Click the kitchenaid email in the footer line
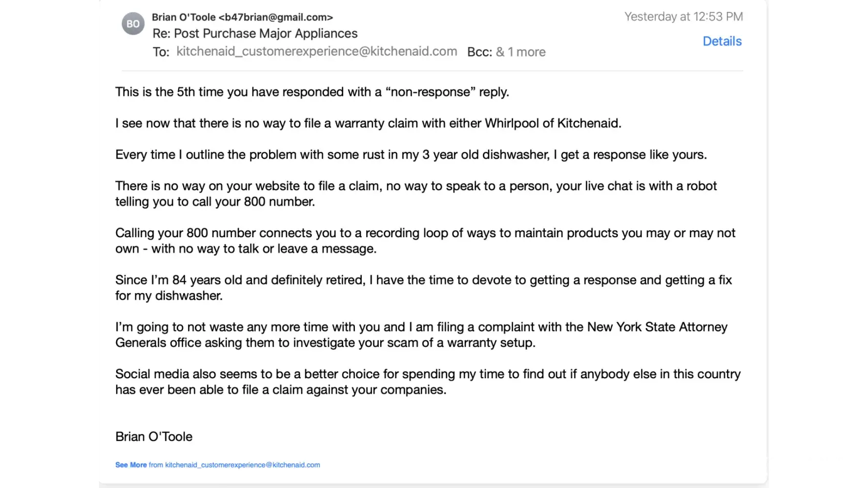This screenshot has width=868, height=488. point(243,465)
